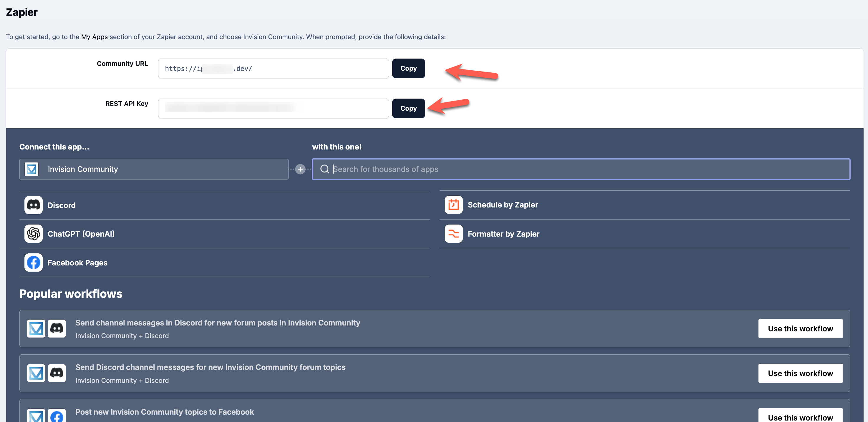Click the Schedule by Zapier icon
Viewport: 868px width, 422px height.
(x=453, y=205)
